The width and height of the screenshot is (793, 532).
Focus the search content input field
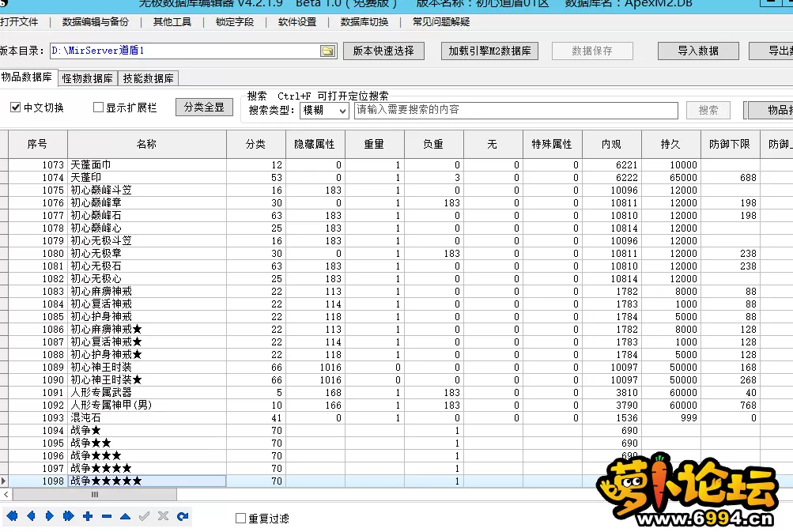pos(515,110)
